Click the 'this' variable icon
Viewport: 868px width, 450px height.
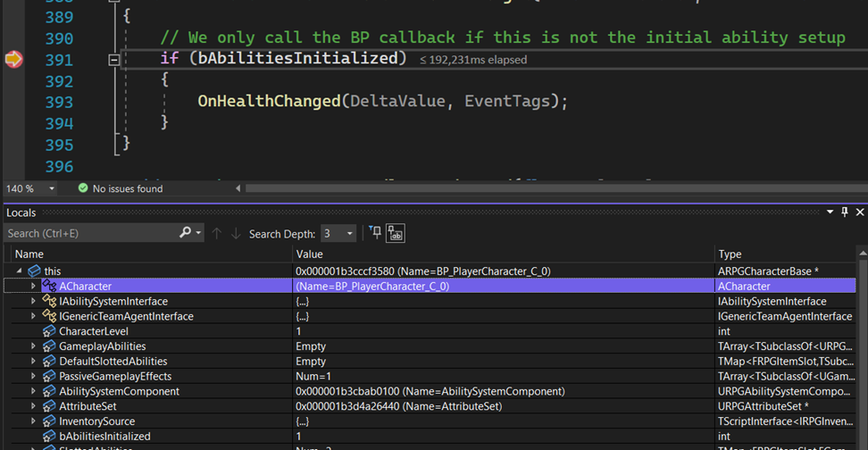34,271
